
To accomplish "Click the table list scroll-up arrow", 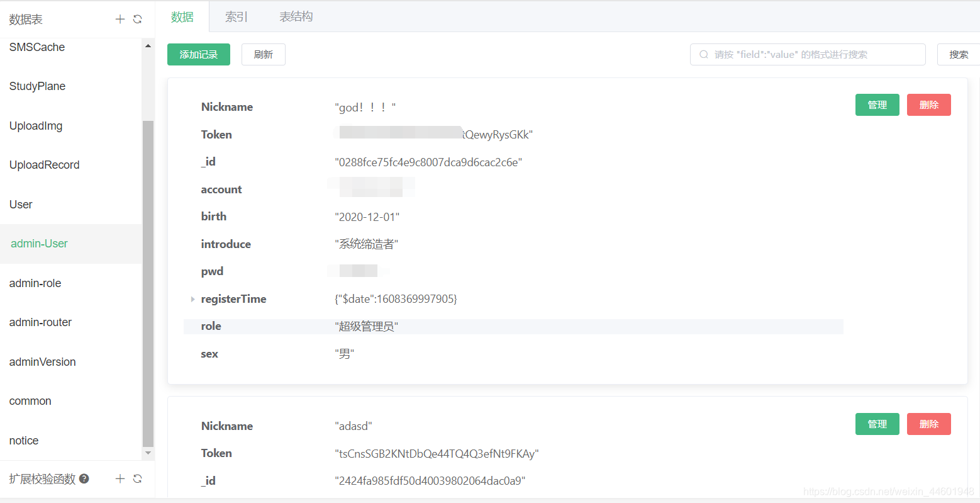I will (x=148, y=46).
